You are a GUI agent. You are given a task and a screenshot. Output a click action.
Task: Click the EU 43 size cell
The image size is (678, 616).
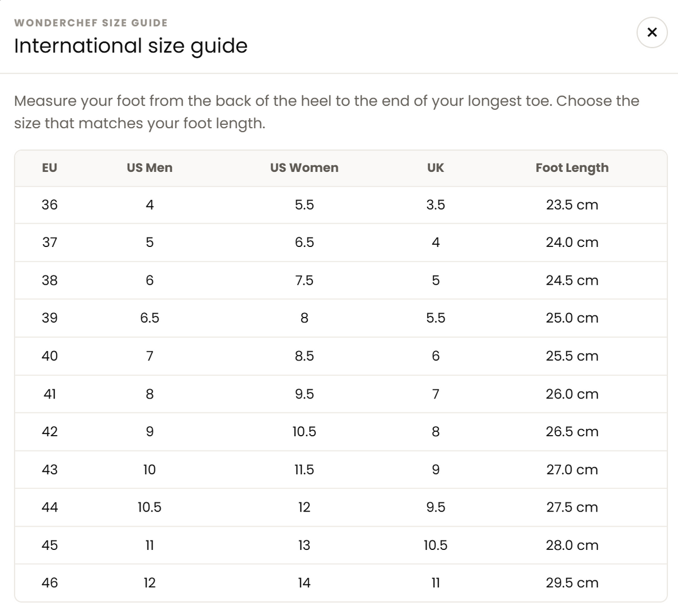[50, 470]
